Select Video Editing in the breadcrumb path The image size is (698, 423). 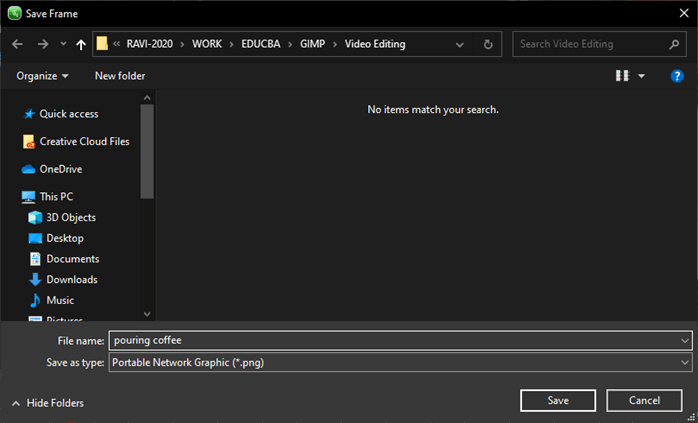pyautogui.click(x=375, y=44)
